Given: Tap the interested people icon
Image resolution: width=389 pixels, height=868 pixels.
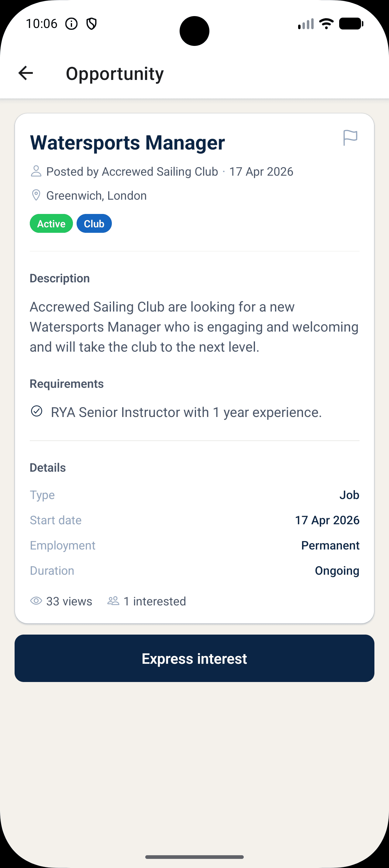Looking at the screenshot, I should click(113, 601).
